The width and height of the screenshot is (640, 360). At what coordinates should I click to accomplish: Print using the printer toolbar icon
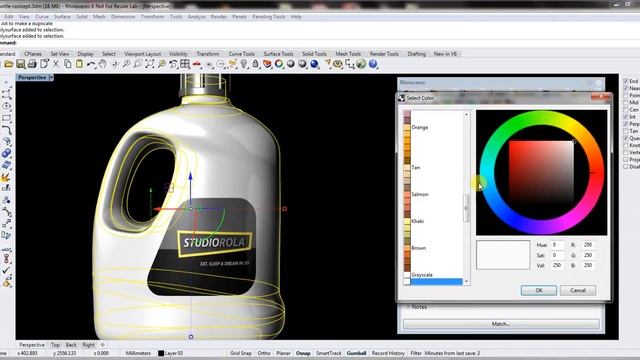(32, 64)
